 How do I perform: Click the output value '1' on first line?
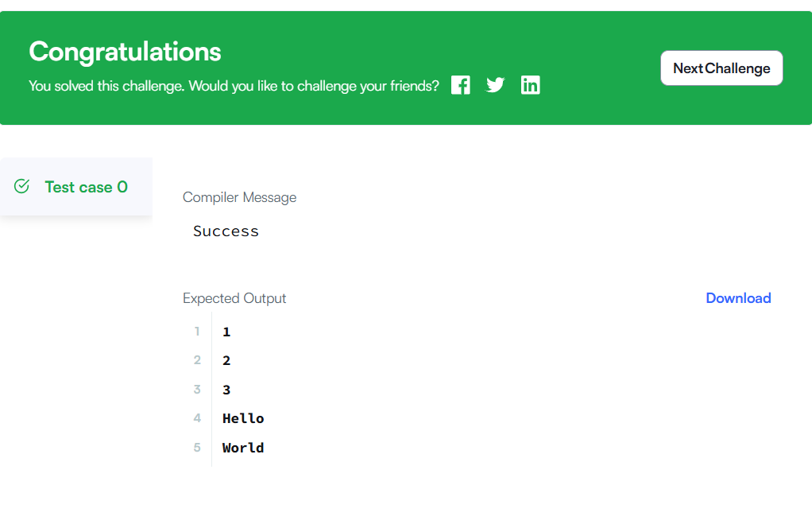coord(226,332)
